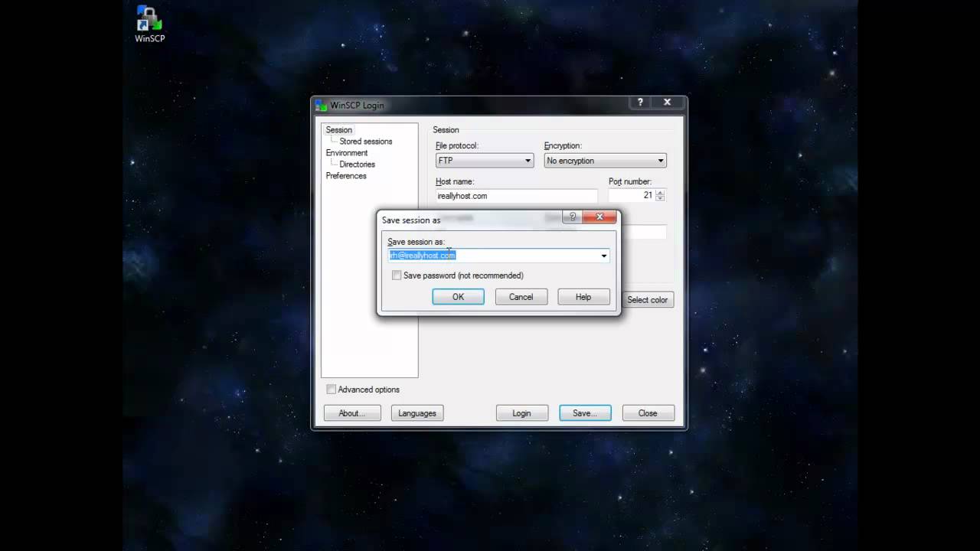Close the Save session as dialog
Screen dimensions: 980x551
(x=599, y=217)
